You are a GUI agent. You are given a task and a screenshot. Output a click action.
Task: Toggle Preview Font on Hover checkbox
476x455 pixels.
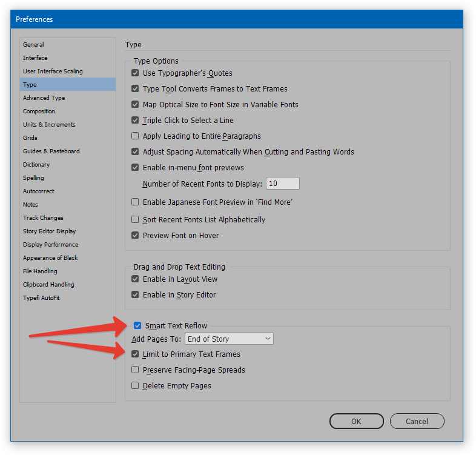click(135, 236)
